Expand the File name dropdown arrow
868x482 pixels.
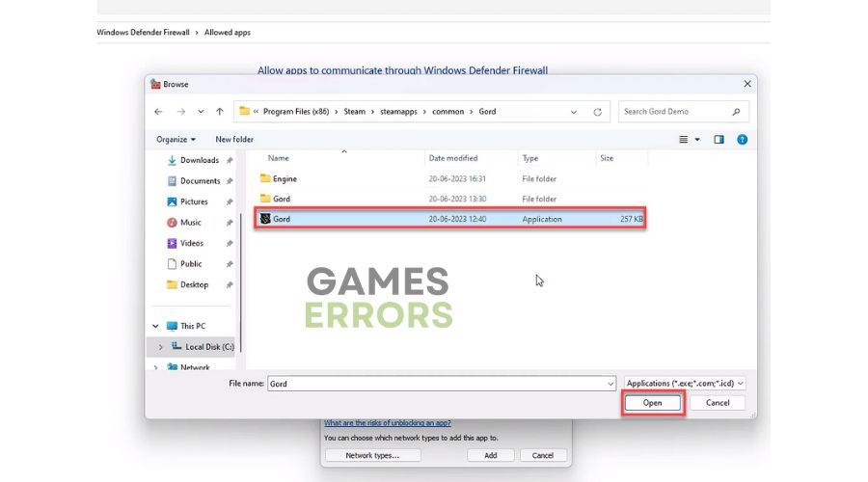[610, 384]
